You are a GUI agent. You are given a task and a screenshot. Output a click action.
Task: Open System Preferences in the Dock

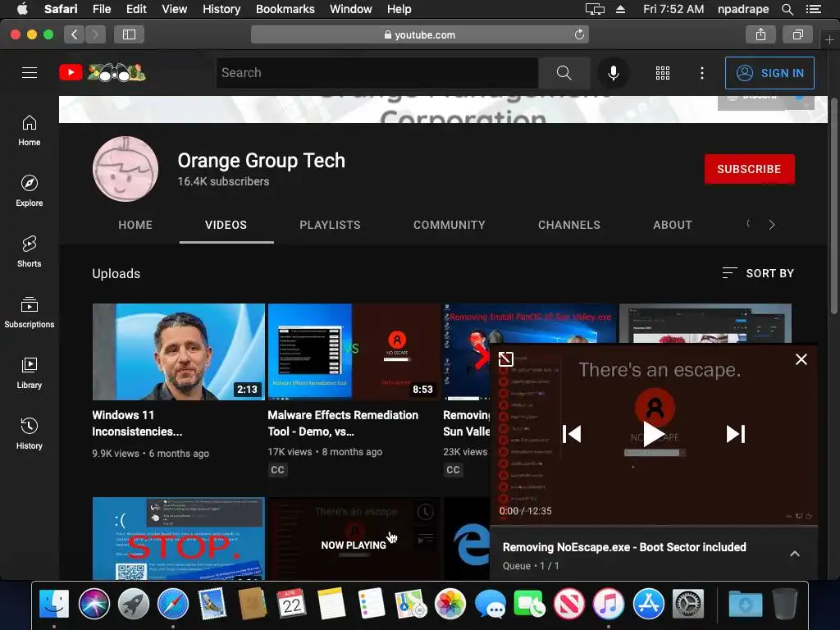tap(688, 603)
